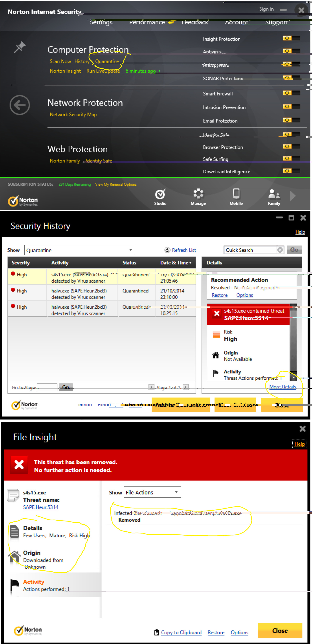Viewport: 312px width, 644px height.
Task: Click Sign in
Action: click(266, 9)
